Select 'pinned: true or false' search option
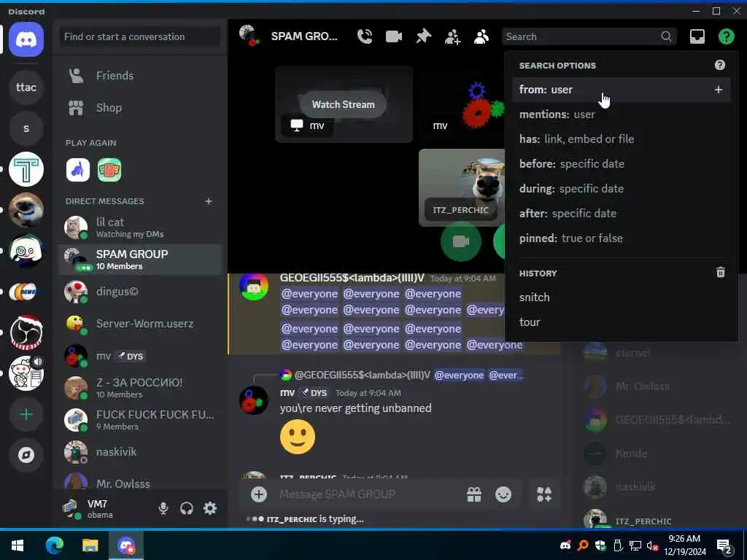The width and height of the screenshot is (747, 560). (622, 238)
